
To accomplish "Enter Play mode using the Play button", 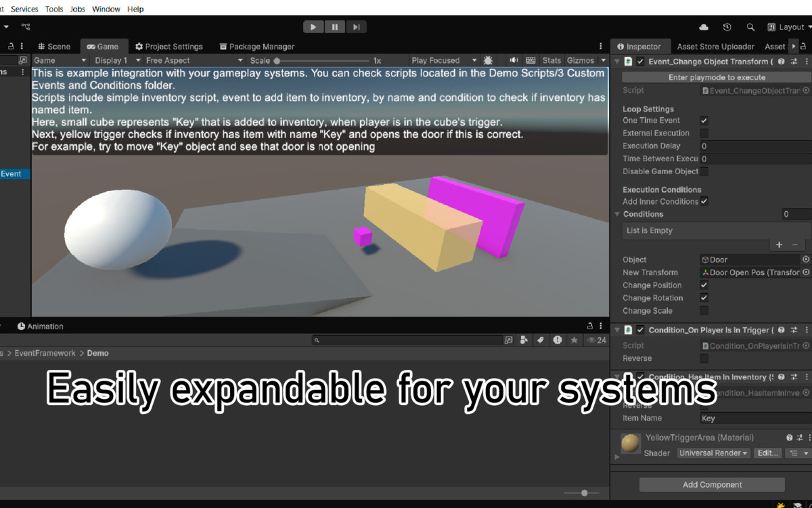I will pos(313,26).
